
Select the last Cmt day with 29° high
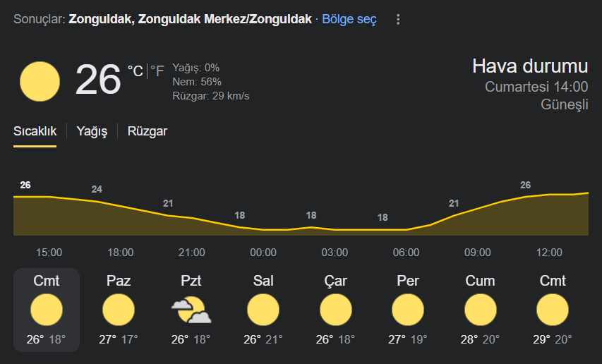553,310
